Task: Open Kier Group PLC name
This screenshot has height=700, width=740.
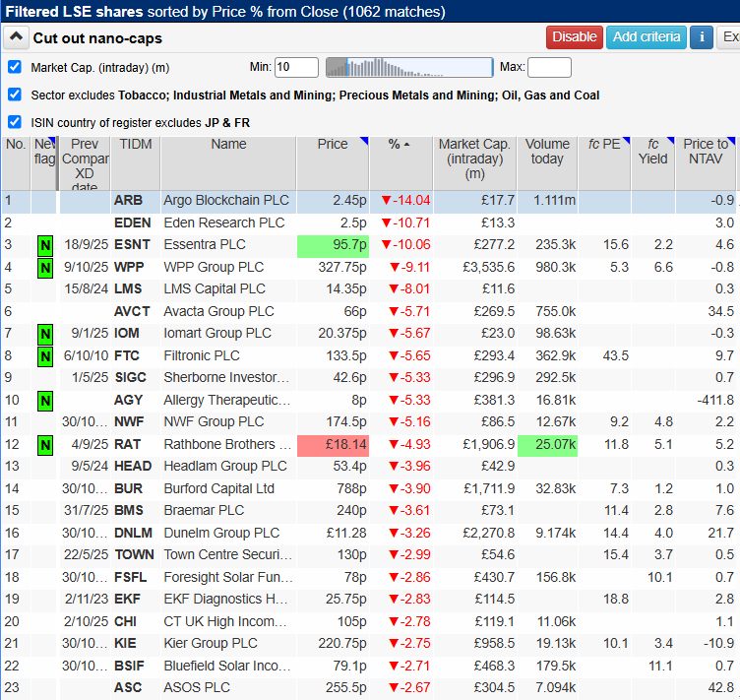Action: click(211, 643)
